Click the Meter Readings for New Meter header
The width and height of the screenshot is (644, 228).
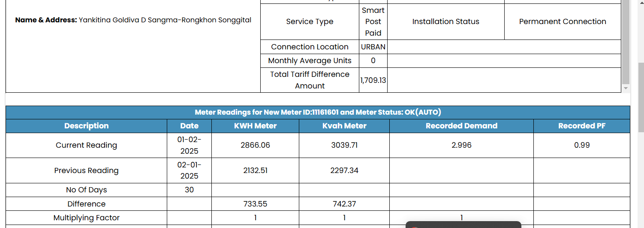click(318, 112)
